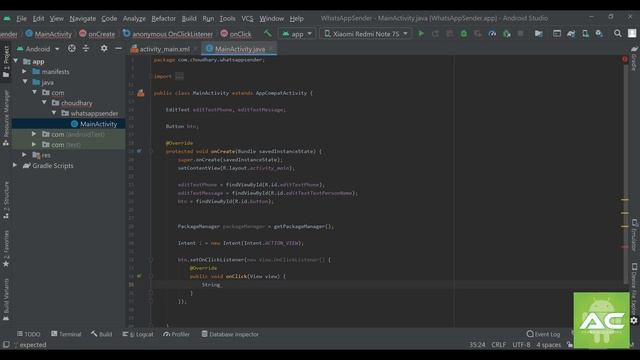Image resolution: width=640 pixels, height=360 pixels.
Task: Toggle the Build Variants side tab
Action: (6, 300)
